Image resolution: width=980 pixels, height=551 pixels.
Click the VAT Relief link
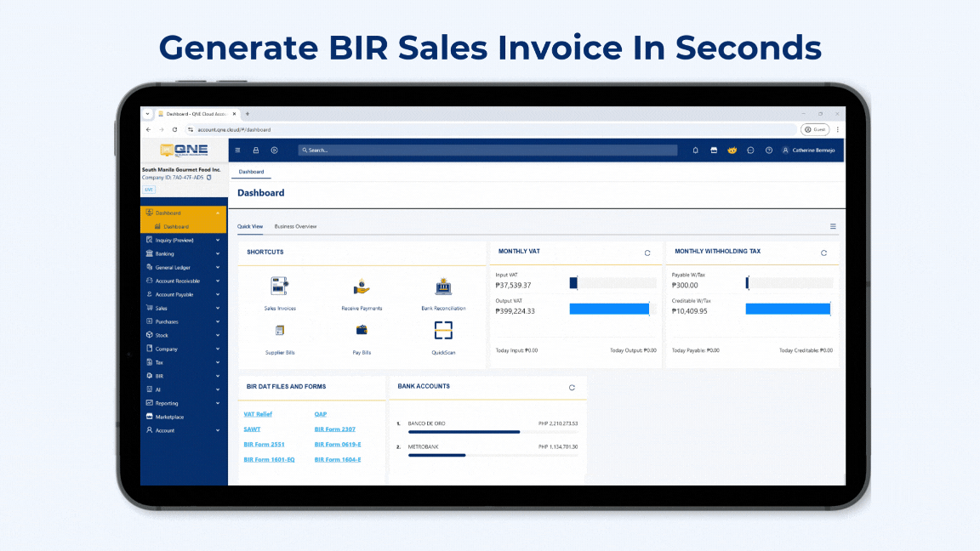click(x=258, y=414)
